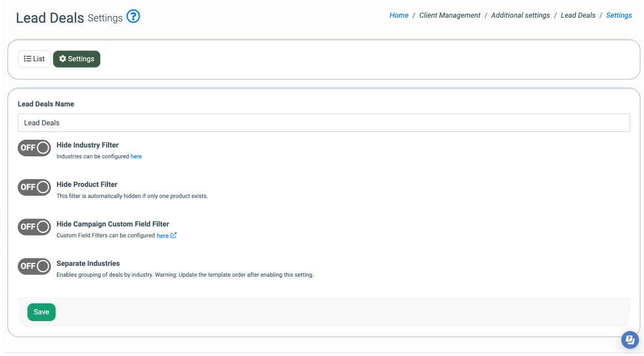Click the Hide Product Filter label text

[87, 185]
